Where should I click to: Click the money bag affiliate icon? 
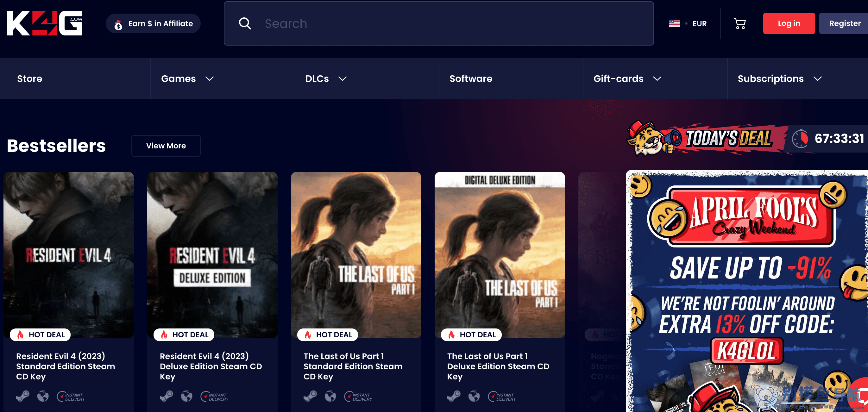coord(118,24)
